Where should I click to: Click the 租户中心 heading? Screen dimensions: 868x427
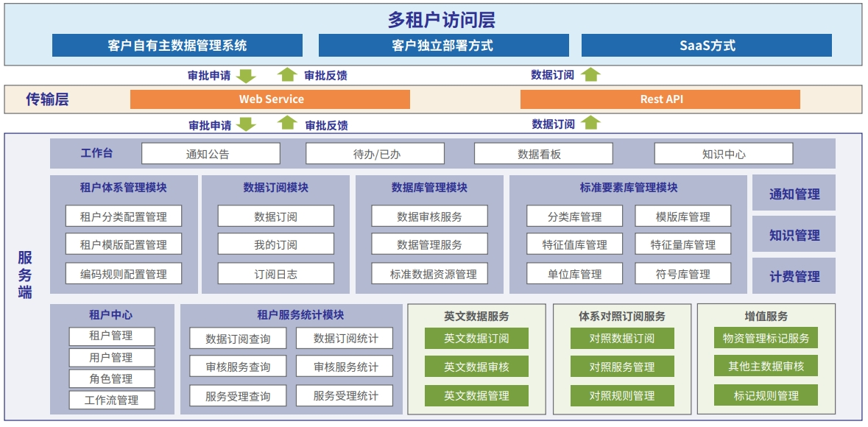(110, 315)
